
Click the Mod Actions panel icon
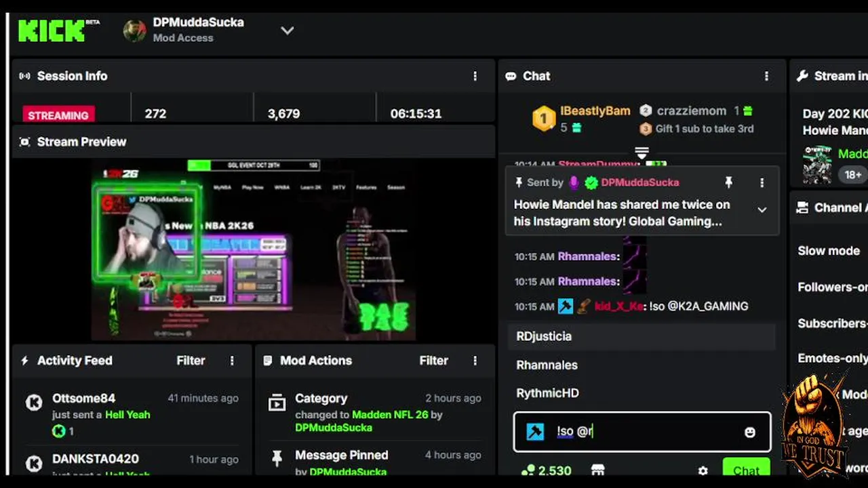coord(268,361)
